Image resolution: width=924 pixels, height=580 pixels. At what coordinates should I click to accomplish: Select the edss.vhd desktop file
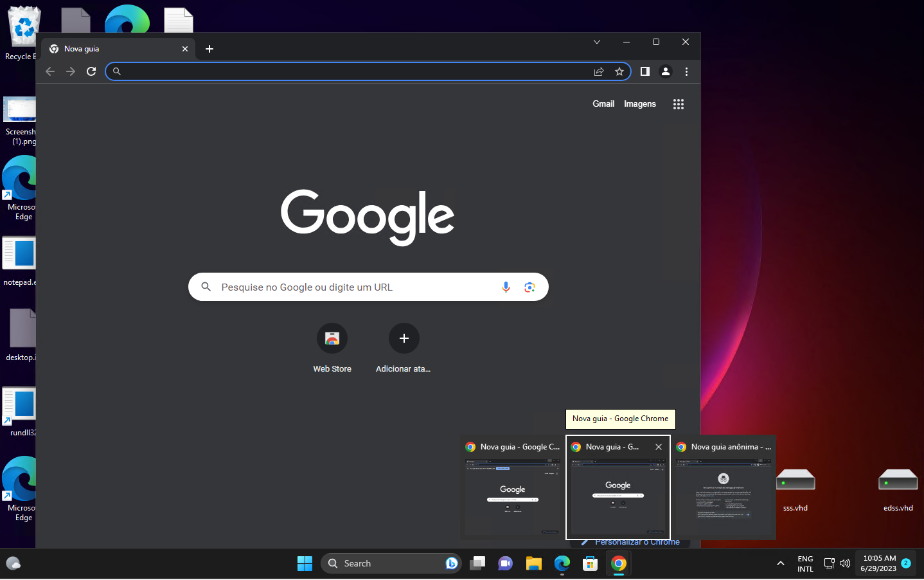point(898,490)
